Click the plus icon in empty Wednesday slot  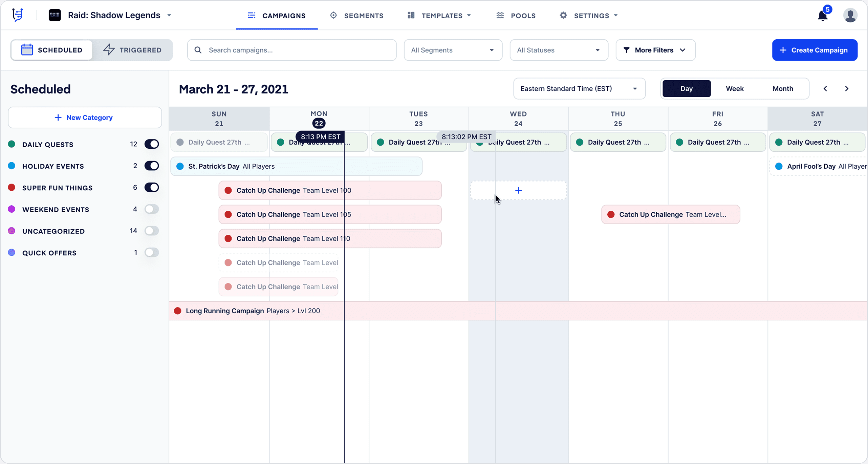click(518, 190)
